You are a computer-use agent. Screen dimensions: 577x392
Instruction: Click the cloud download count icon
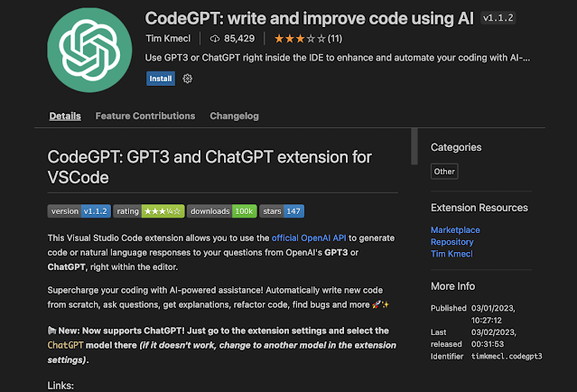click(x=215, y=39)
